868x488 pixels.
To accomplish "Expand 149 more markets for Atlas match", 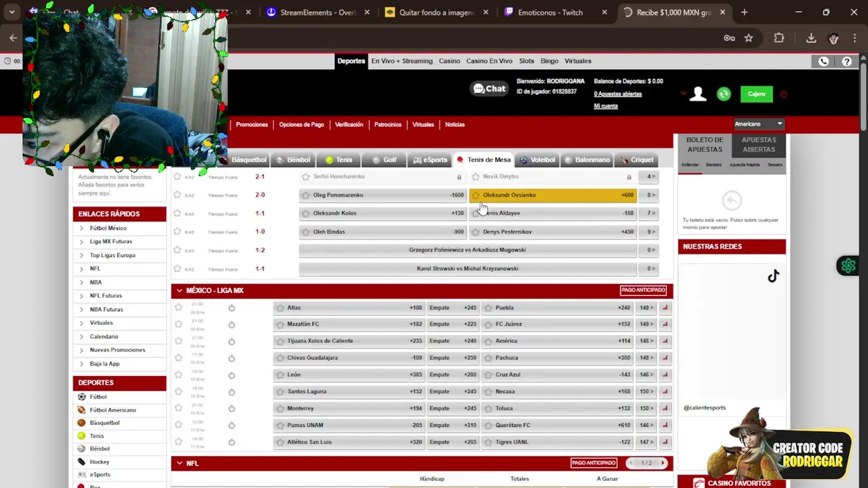I will pyautogui.click(x=647, y=308).
